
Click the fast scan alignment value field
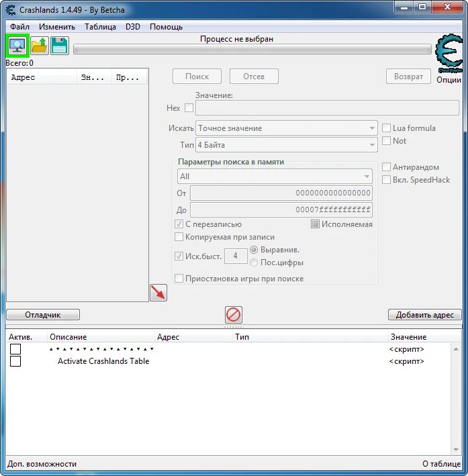(x=236, y=256)
